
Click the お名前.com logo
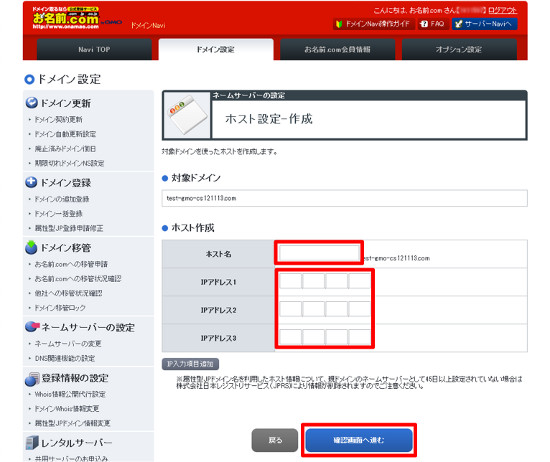tap(66, 18)
